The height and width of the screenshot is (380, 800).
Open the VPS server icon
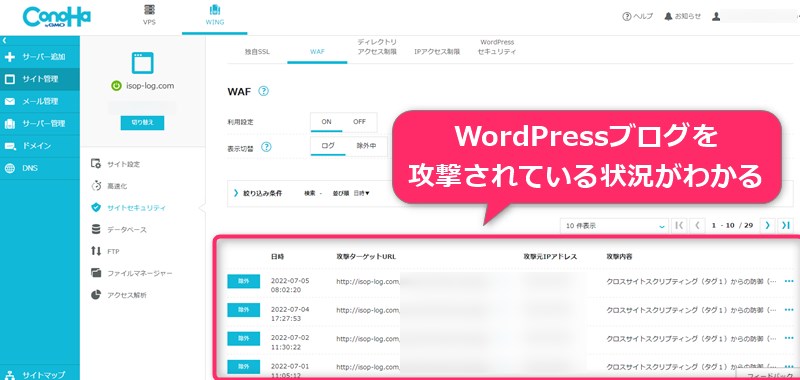[x=149, y=10]
